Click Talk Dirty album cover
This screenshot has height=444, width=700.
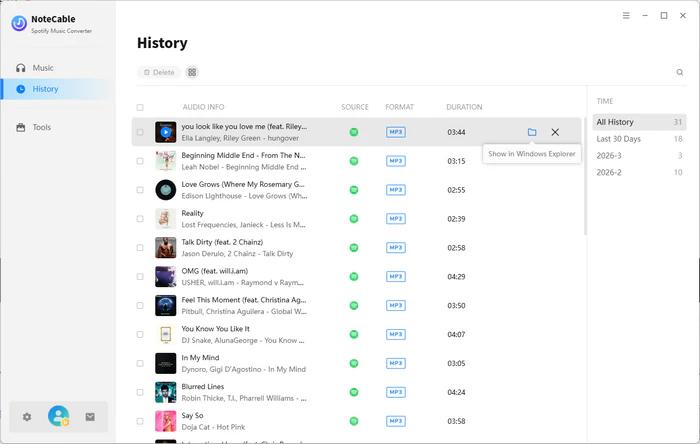coord(166,248)
